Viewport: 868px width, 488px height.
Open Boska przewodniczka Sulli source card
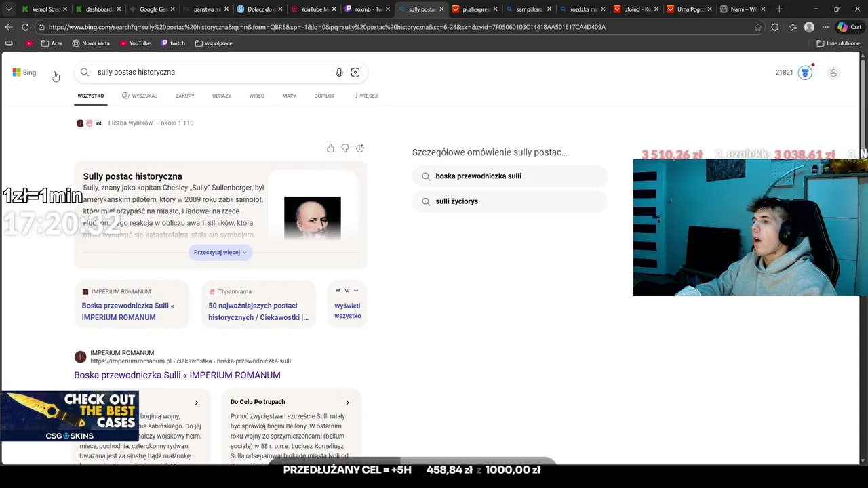click(132, 304)
